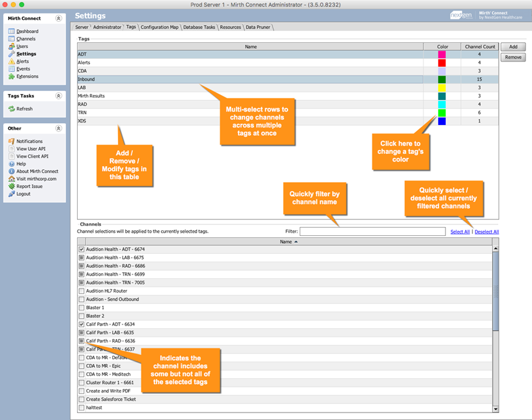Viewport: 532px width, 420px height.
Task: Click the About Mirth Connect info icon
Action: pos(12,171)
